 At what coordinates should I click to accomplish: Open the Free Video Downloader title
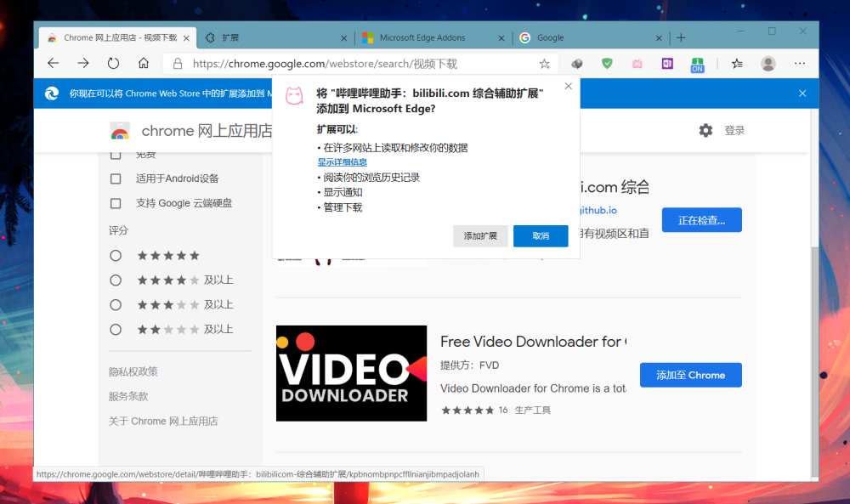tap(534, 342)
